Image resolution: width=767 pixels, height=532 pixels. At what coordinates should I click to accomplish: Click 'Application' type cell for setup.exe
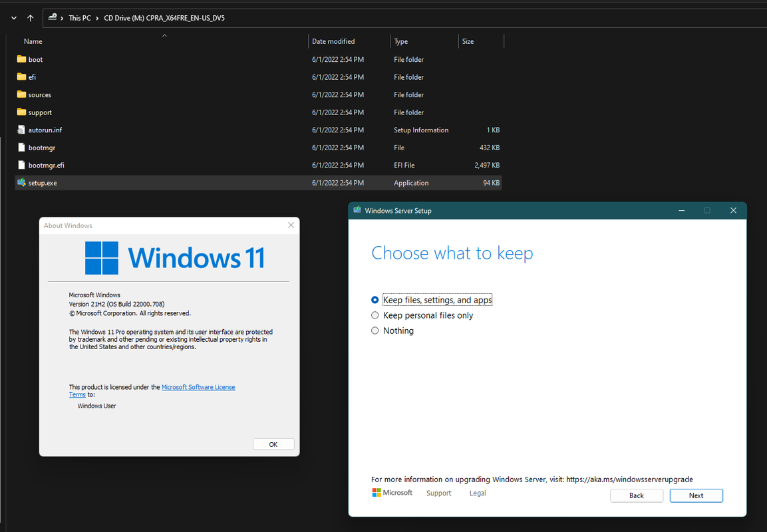point(411,183)
